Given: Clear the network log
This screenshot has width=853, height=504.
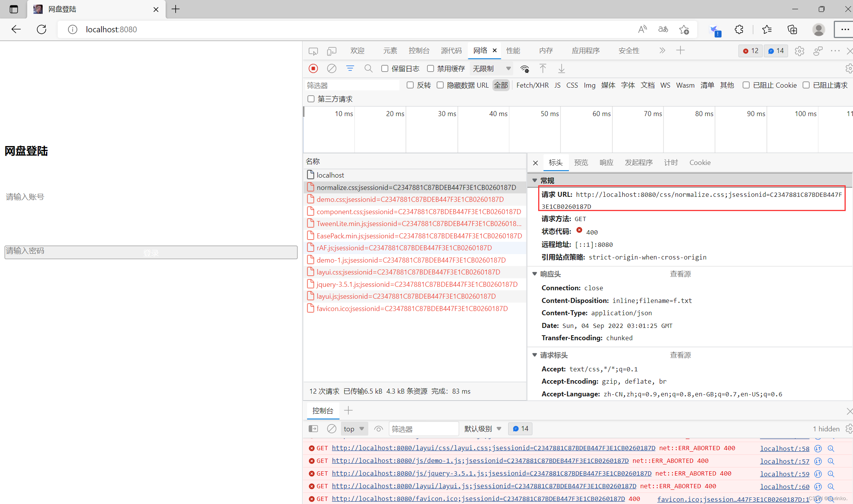Looking at the screenshot, I should [332, 68].
